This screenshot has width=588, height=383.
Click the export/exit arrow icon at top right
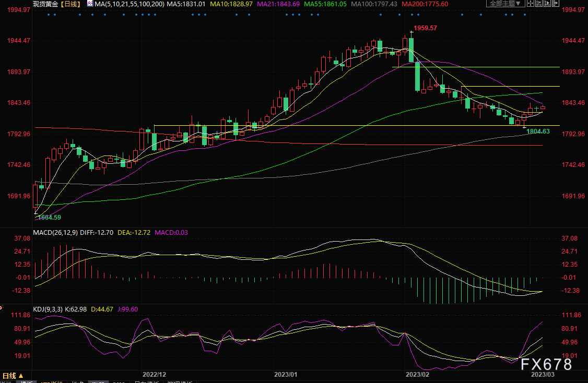(556, 4)
